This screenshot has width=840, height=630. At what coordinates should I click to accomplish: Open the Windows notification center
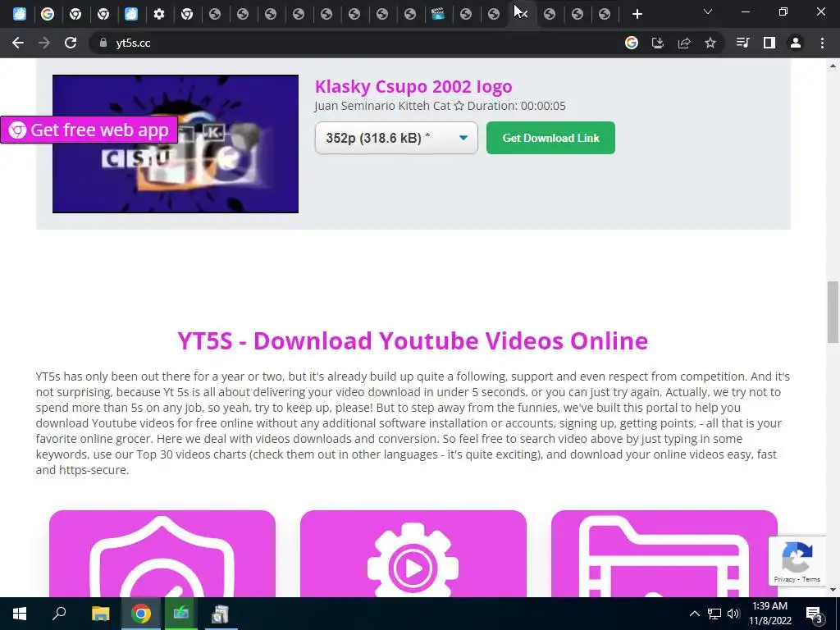click(x=815, y=614)
